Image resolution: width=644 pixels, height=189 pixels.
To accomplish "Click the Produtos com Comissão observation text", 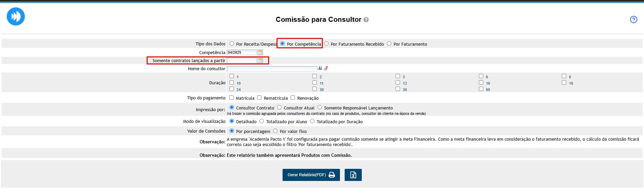I will [289, 155].
